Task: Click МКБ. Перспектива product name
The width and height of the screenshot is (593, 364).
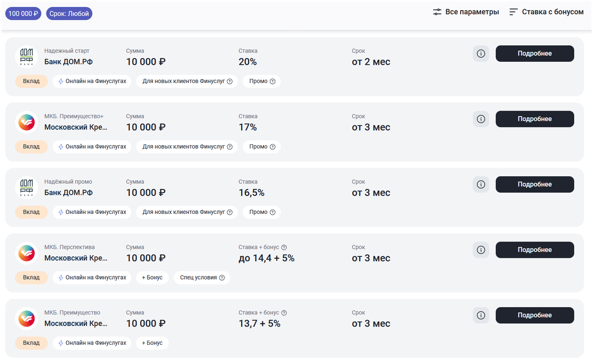Action: pos(70,247)
